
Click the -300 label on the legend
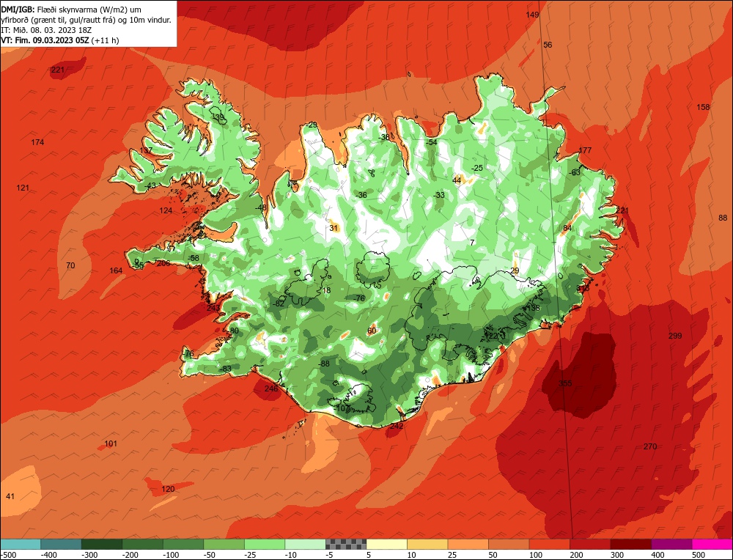[x=89, y=555]
